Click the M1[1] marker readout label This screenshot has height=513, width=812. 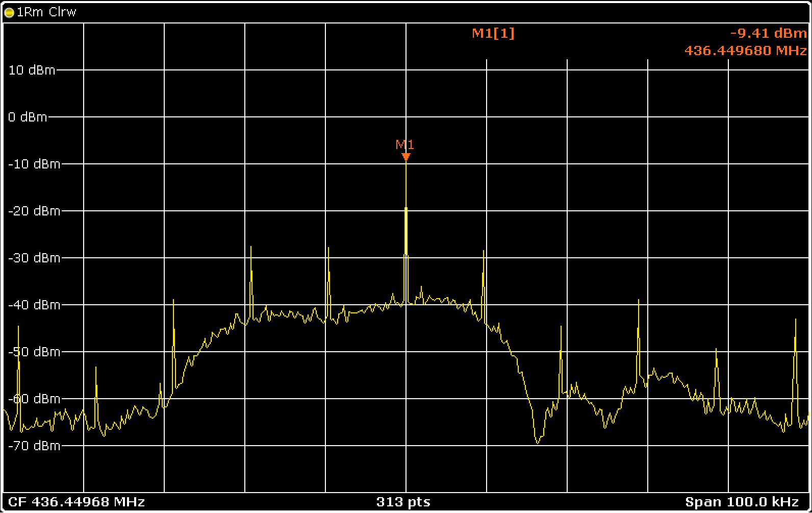493,34
